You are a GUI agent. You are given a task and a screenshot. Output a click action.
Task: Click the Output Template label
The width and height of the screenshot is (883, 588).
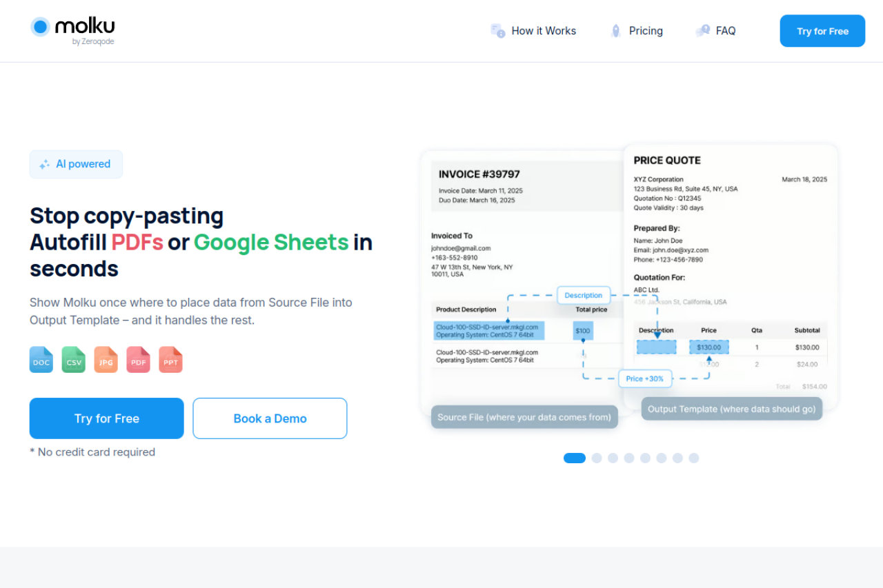click(x=732, y=409)
